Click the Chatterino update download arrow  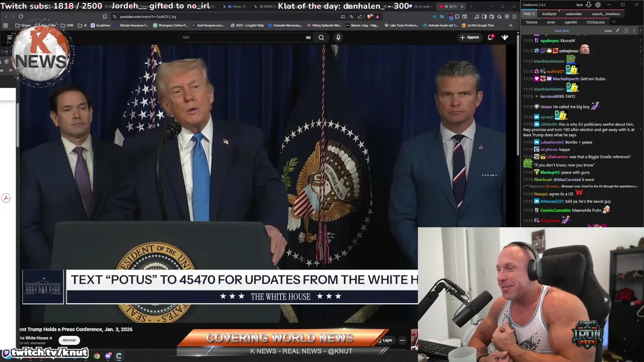click(589, 5)
